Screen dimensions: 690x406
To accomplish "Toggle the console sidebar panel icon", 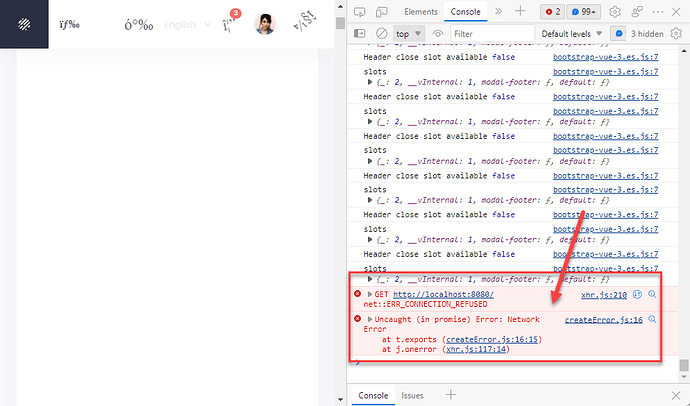I will [x=361, y=33].
